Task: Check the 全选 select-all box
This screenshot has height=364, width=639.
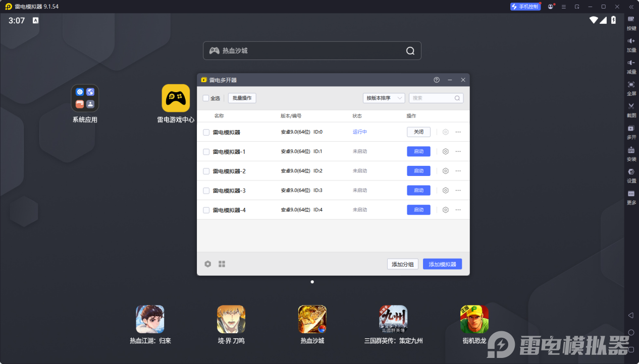Action: (x=206, y=98)
